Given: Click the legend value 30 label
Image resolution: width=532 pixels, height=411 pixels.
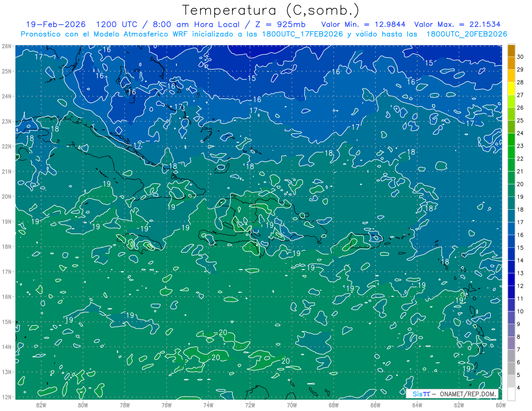Looking at the screenshot, I should 520,57.
